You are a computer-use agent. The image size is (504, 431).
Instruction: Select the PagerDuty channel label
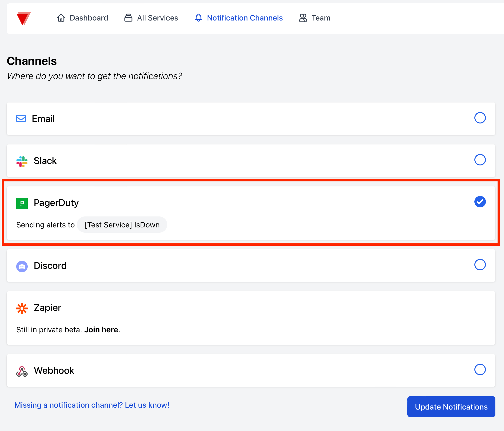coord(56,203)
